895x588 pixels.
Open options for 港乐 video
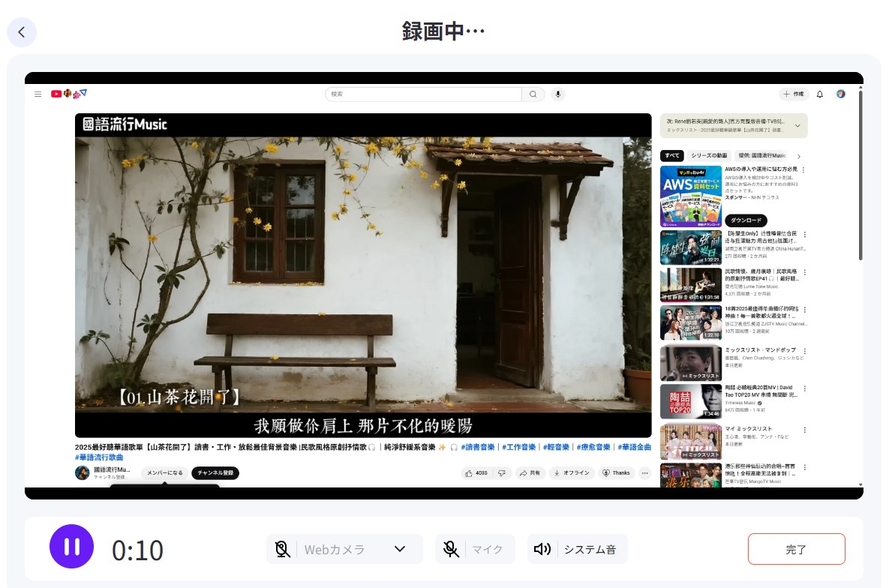click(x=805, y=467)
